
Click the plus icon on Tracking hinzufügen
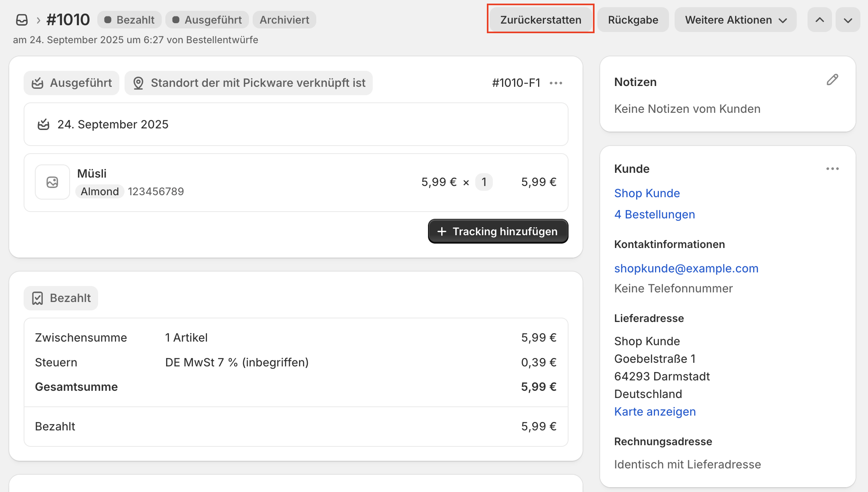[x=442, y=231]
